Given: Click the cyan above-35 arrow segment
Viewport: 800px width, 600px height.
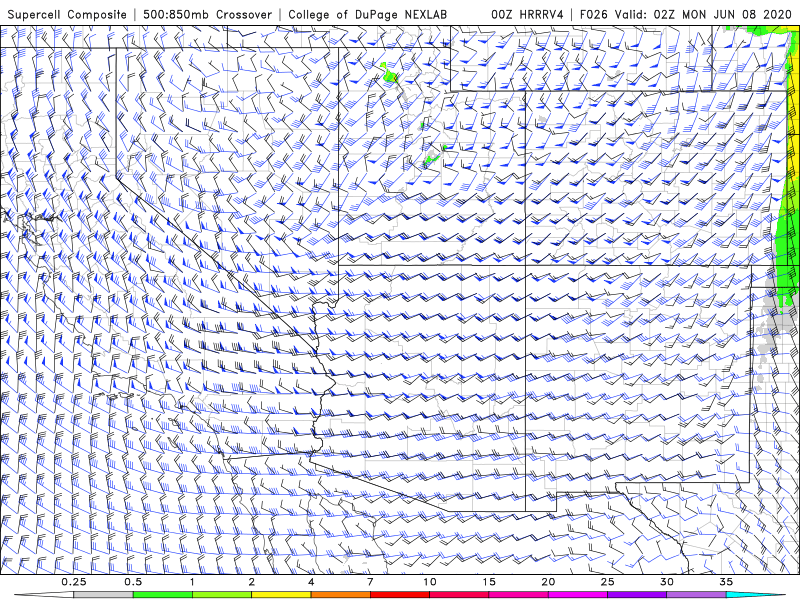Looking at the screenshot, I should tap(756, 595).
